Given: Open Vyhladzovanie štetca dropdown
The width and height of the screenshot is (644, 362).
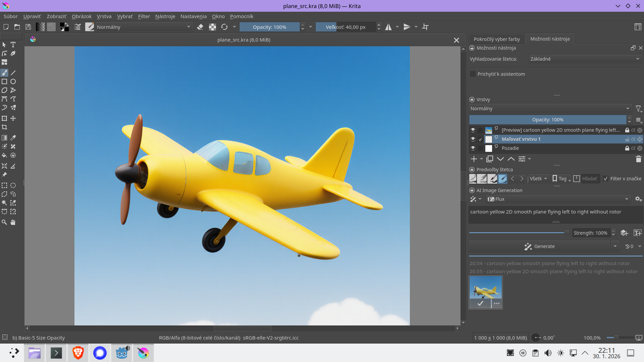Looking at the screenshot, I should coord(585,59).
